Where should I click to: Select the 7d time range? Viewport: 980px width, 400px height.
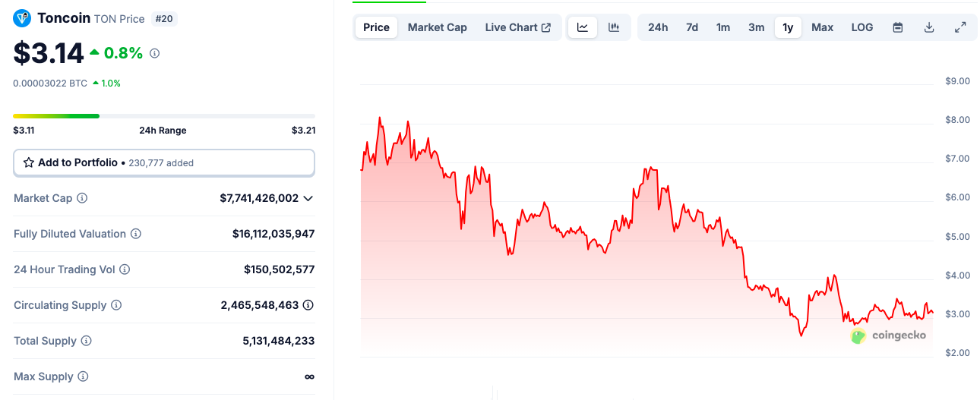pyautogui.click(x=692, y=27)
